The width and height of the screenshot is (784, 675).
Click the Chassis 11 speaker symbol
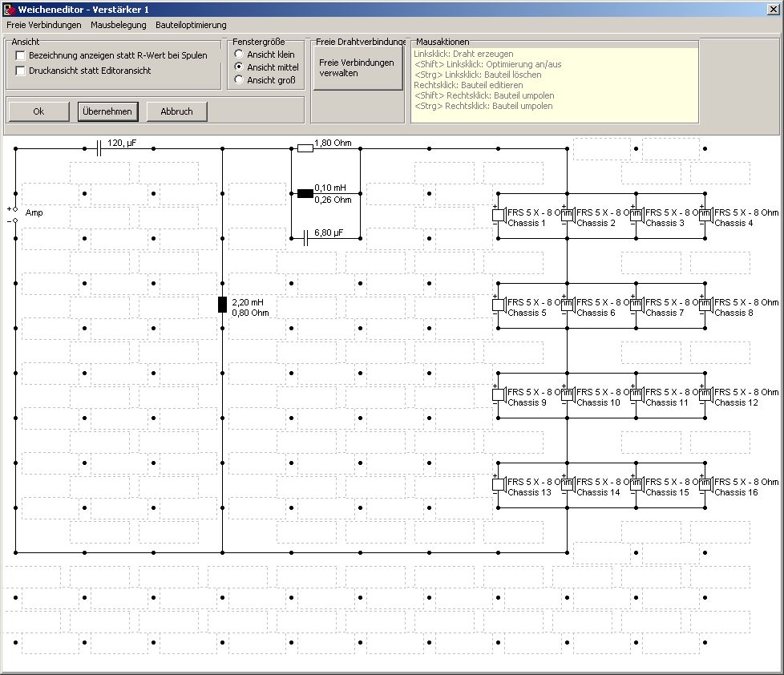(637, 394)
